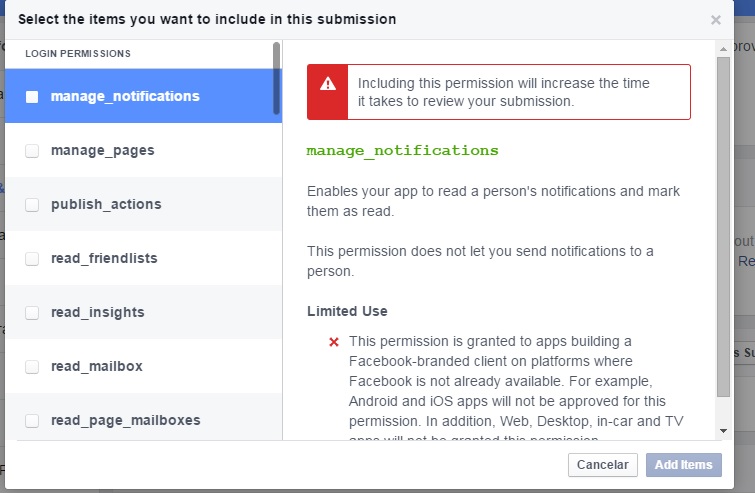
Task: Open the publish_actions permission details
Action: pos(143,204)
